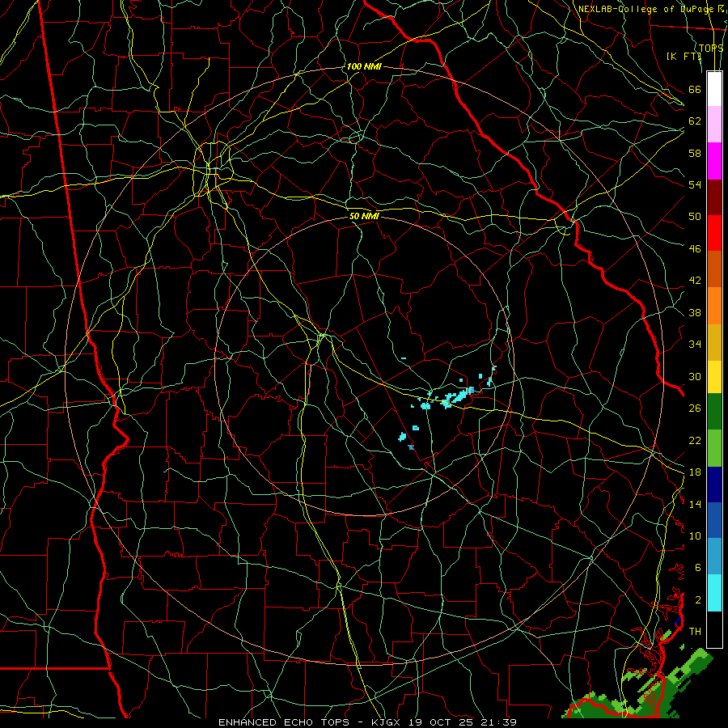Click the light pink 62K ft legend swatch
Image resolution: width=728 pixels, height=728 pixels.
point(714,125)
